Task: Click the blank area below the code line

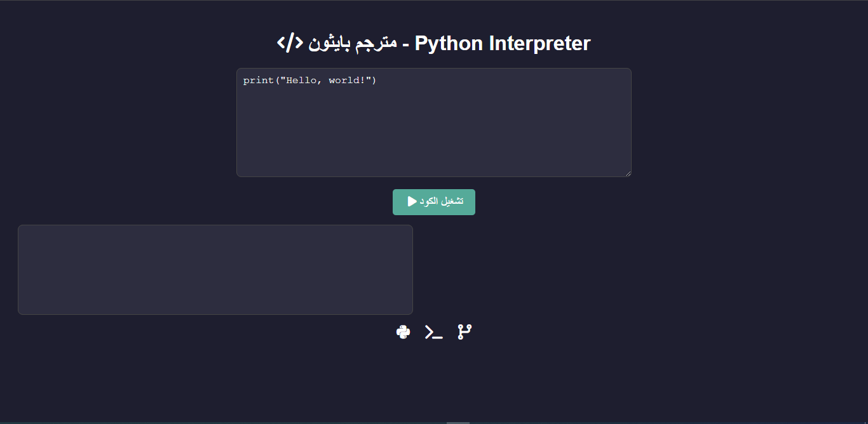Action: tap(434, 130)
